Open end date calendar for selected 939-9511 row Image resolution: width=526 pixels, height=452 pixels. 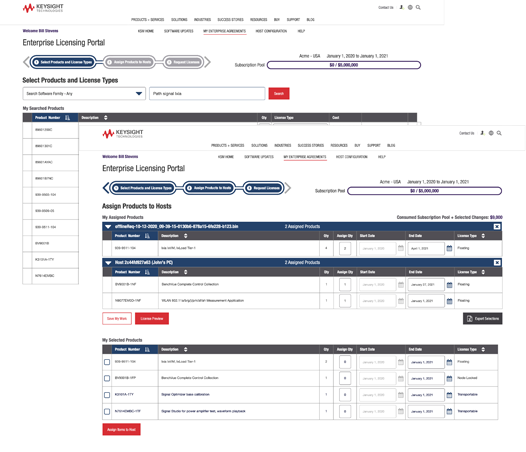[x=450, y=362]
